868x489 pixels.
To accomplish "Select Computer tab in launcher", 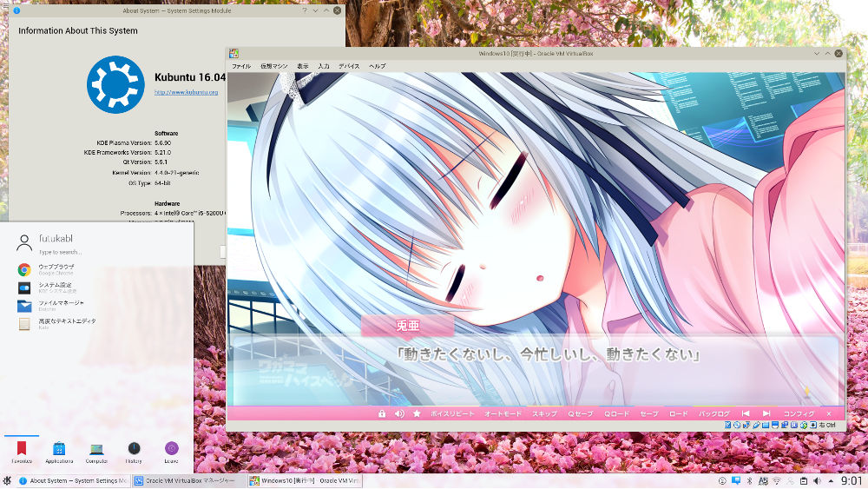I will 96,451.
